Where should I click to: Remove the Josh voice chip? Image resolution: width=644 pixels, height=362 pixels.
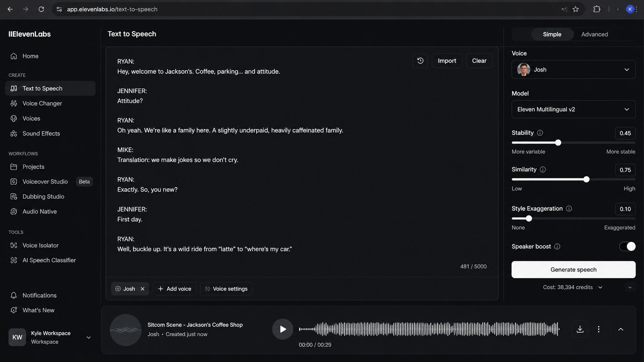coord(143,289)
